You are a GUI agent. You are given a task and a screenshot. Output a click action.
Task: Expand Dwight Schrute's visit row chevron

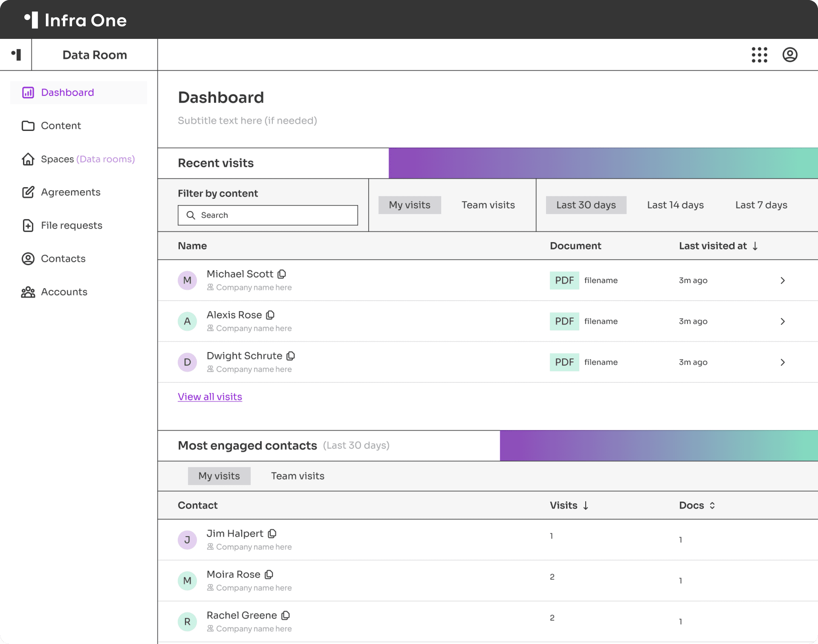782,362
